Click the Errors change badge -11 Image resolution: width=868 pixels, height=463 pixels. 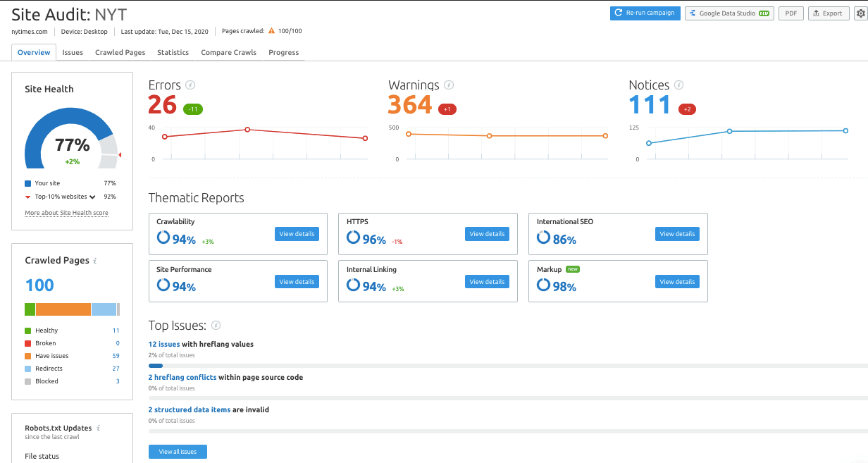click(193, 109)
